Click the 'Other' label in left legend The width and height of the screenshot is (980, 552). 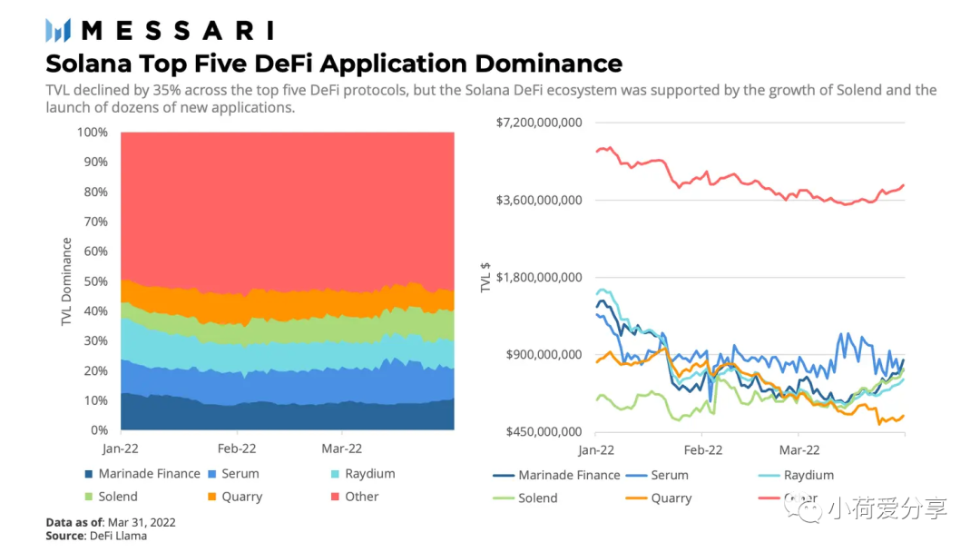(362, 497)
